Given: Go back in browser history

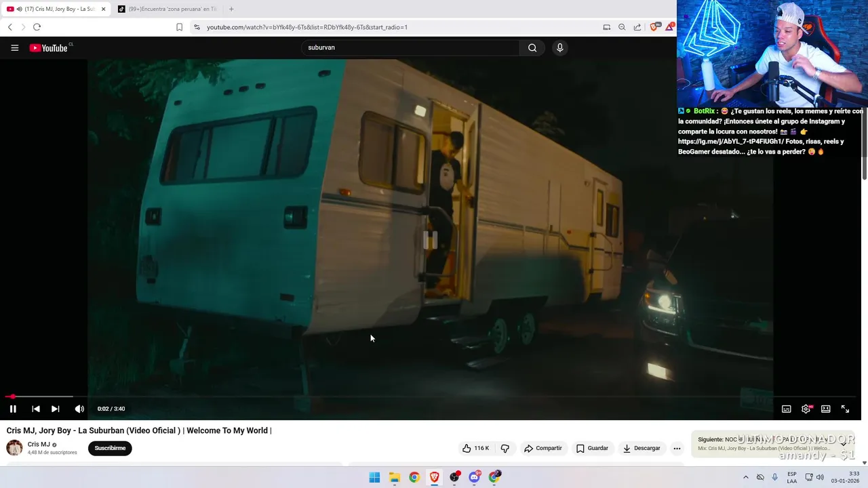Looking at the screenshot, I should coord(9,27).
